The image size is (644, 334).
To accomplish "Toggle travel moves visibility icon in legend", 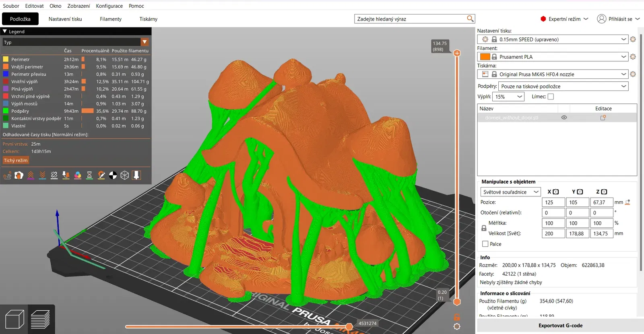I will click(7, 175).
